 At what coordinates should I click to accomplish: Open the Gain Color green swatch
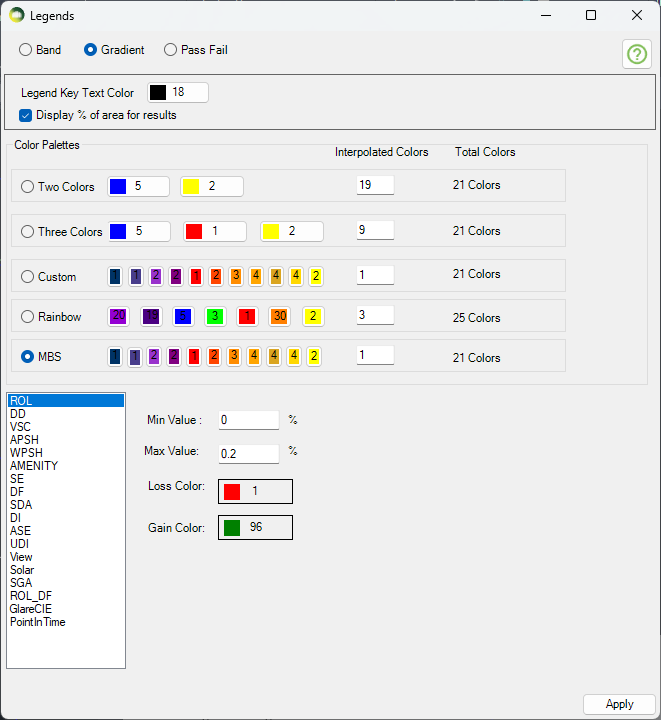255,528
